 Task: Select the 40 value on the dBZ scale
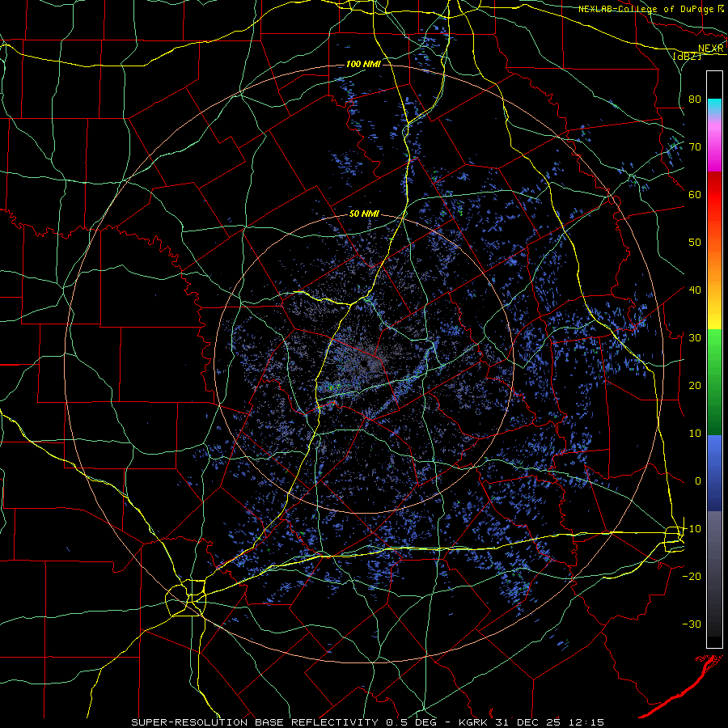695,290
